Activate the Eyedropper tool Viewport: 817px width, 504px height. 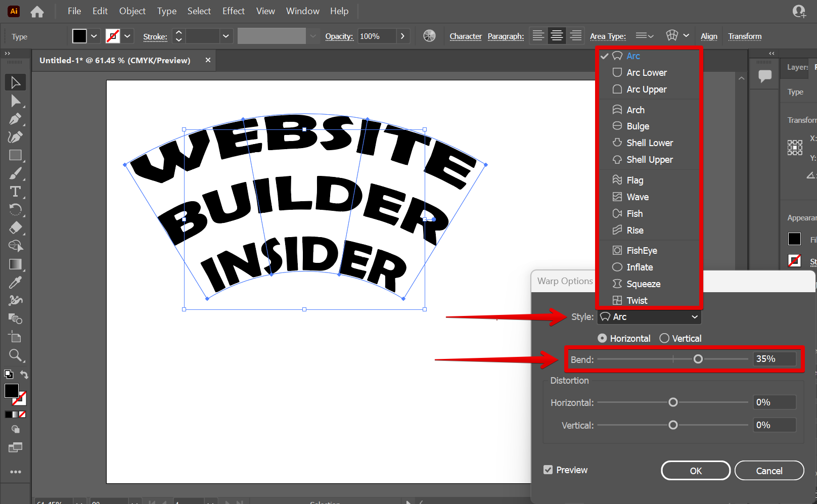click(15, 282)
